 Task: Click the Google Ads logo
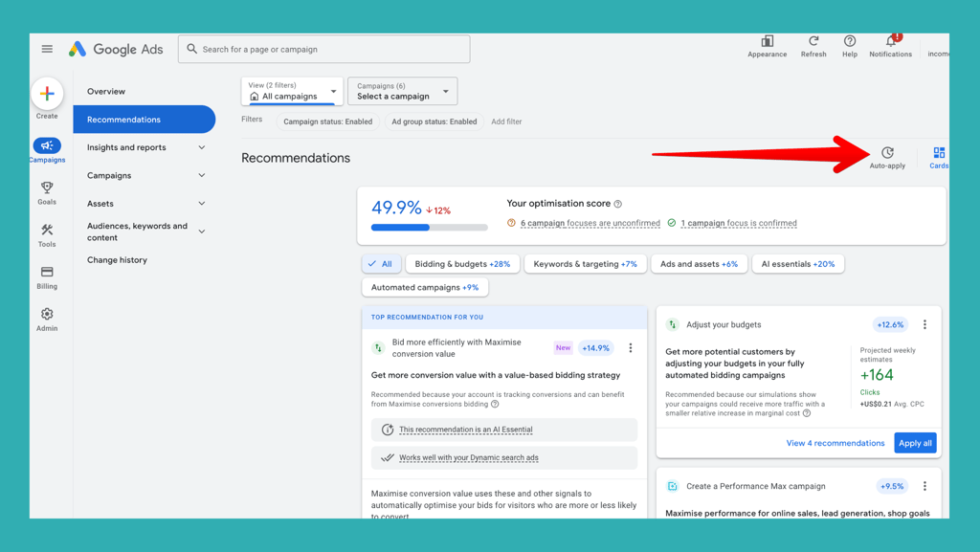click(x=116, y=49)
